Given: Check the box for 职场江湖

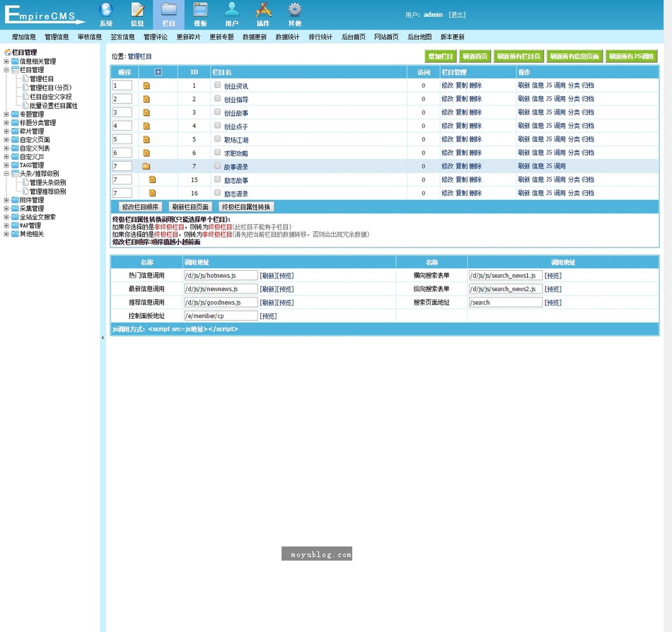Looking at the screenshot, I should click(x=217, y=139).
